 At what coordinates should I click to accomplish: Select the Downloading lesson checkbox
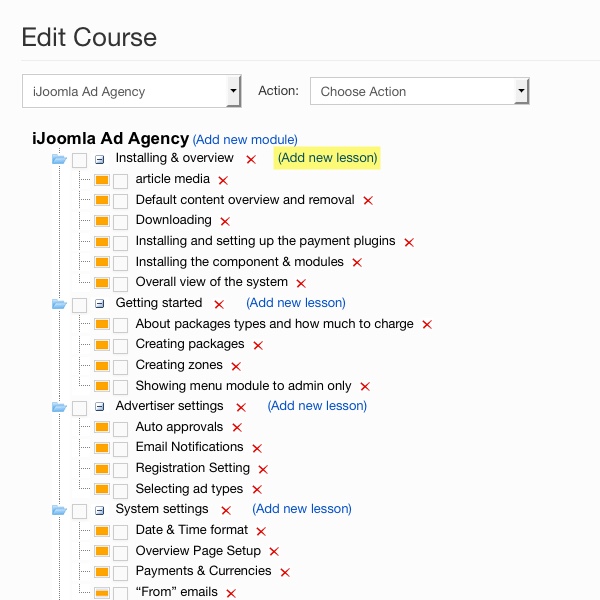(x=121, y=222)
